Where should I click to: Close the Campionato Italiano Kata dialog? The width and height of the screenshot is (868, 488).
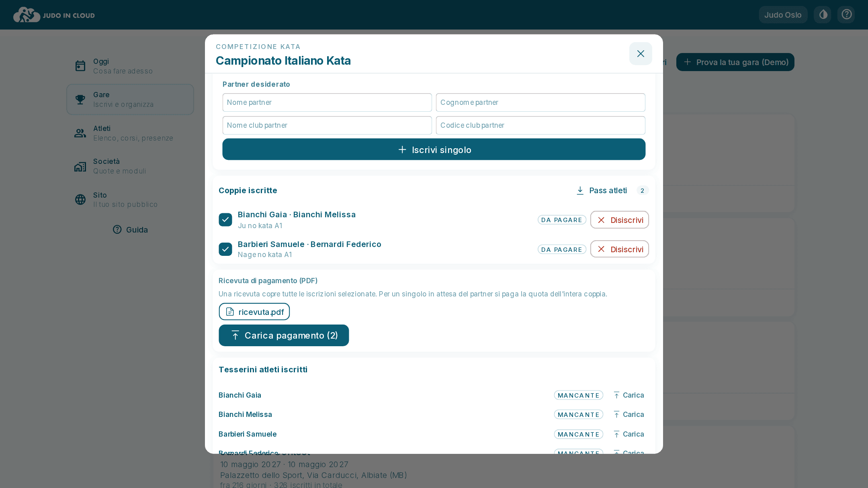click(641, 53)
